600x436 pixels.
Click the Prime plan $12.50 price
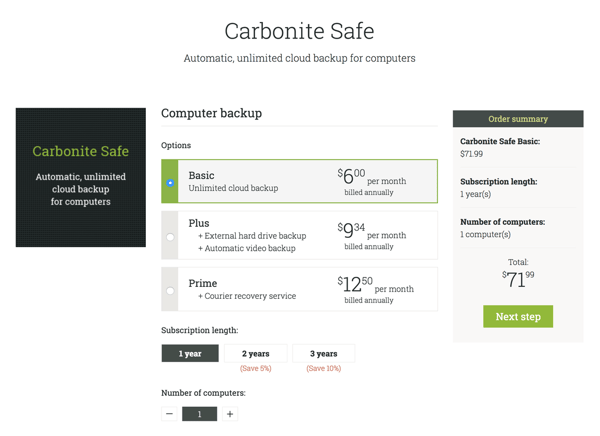(x=355, y=284)
